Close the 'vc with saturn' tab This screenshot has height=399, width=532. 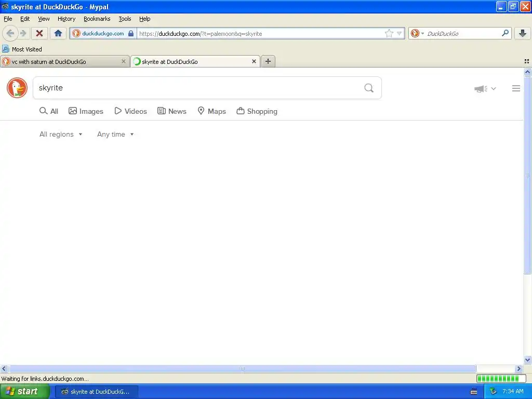[x=124, y=61]
